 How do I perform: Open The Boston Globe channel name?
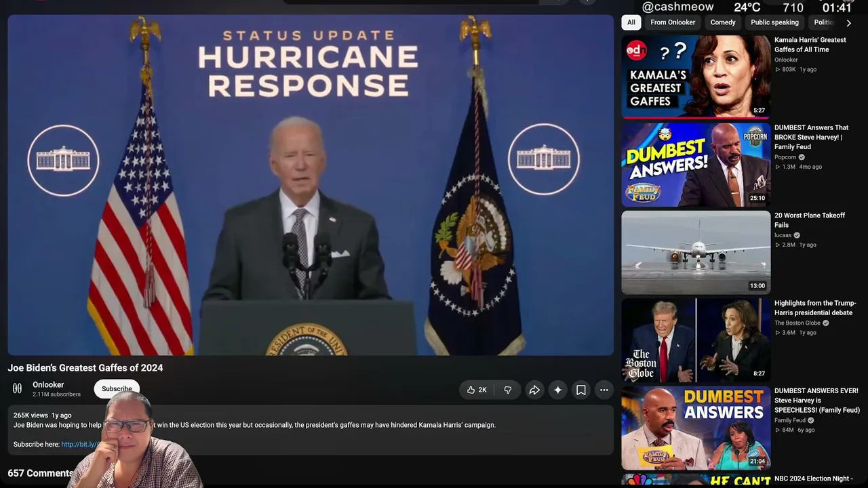coord(797,323)
